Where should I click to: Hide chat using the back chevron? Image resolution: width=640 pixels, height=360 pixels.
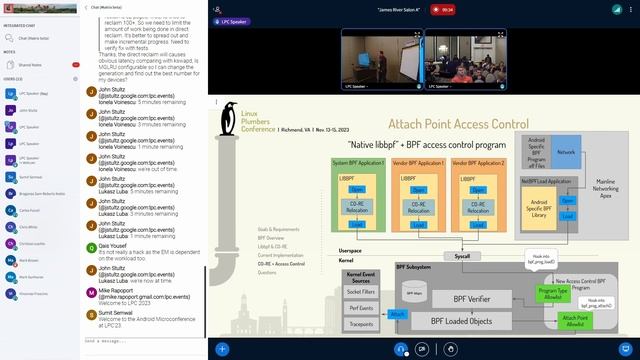pyautogui.click(x=86, y=7)
